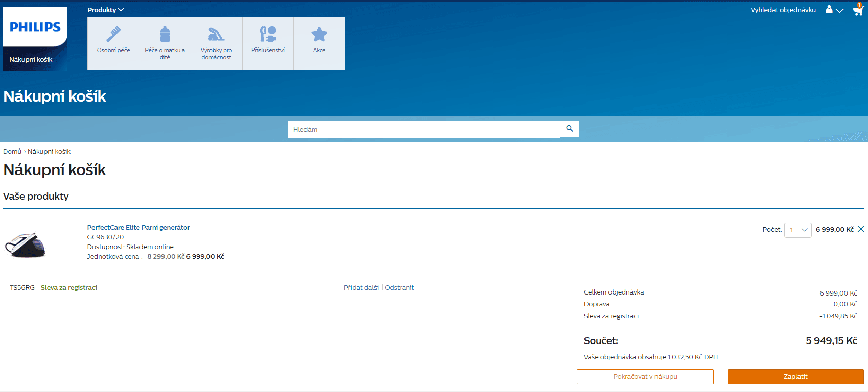
Task: Click the crossed-out price 8 299,00 Kč
Action: pyautogui.click(x=166, y=256)
